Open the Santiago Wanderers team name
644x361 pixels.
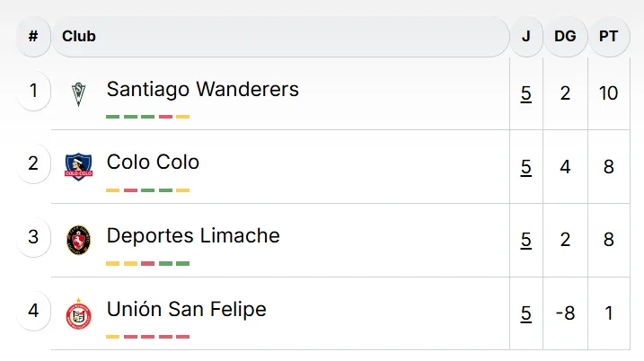[202, 89]
